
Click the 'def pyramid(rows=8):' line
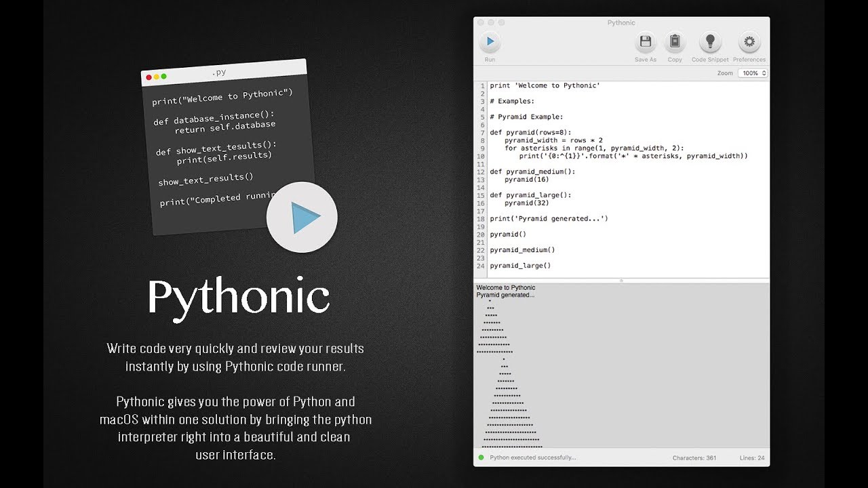click(530, 132)
